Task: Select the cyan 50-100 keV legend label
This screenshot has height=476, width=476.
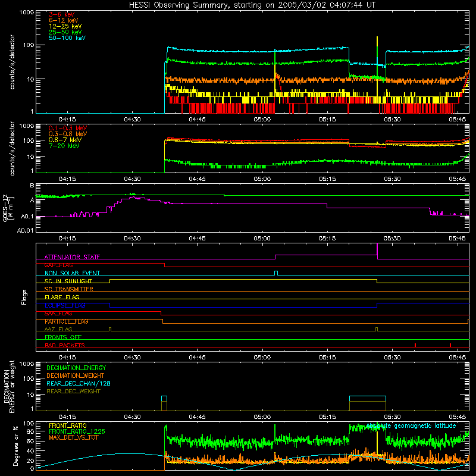Action: [x=67, y=38]
